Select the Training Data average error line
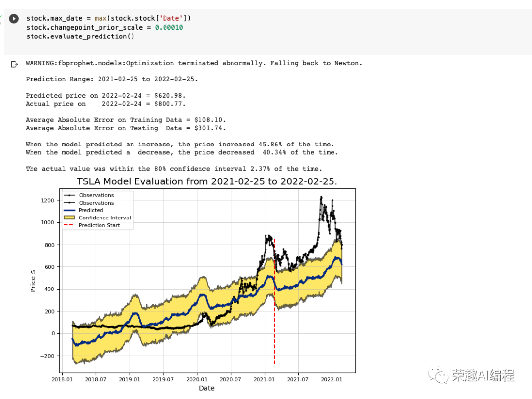This screenshot has height=399, width=532. (126, 120)
